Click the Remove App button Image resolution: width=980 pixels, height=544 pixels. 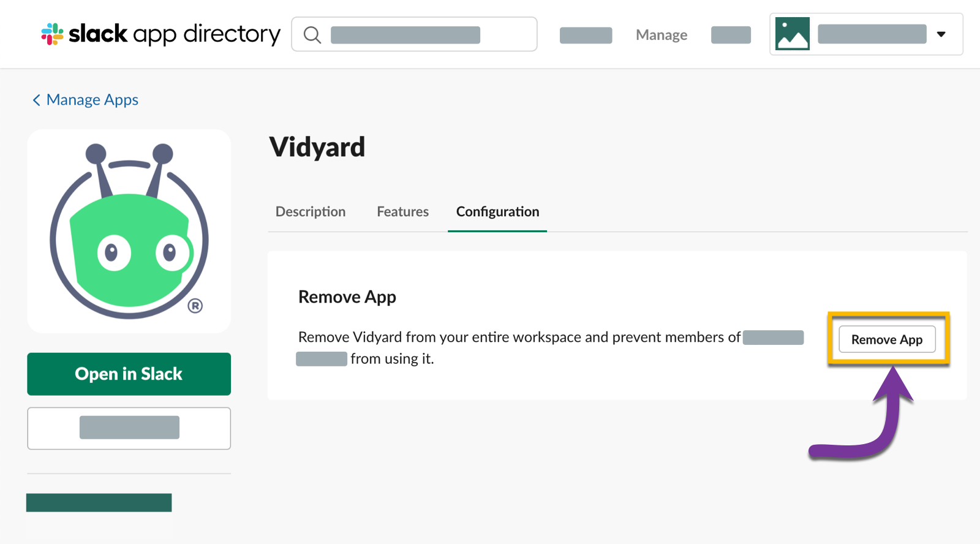887,339
